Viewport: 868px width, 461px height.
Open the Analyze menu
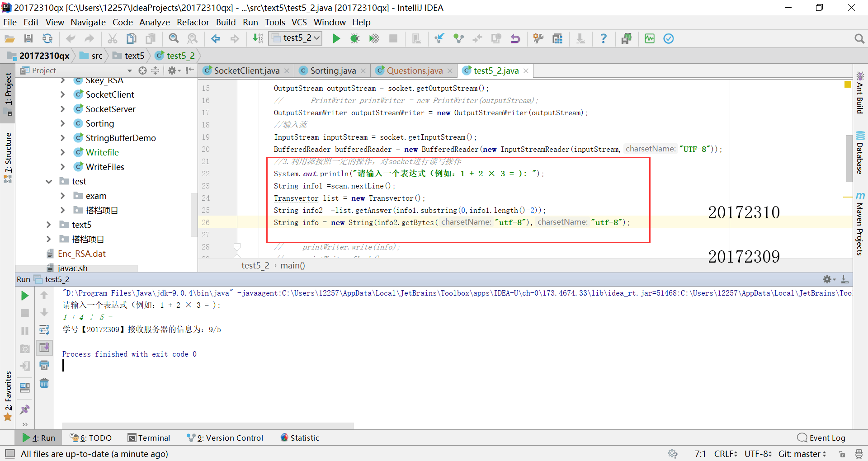pyautogui.click(x=155, y=22)
